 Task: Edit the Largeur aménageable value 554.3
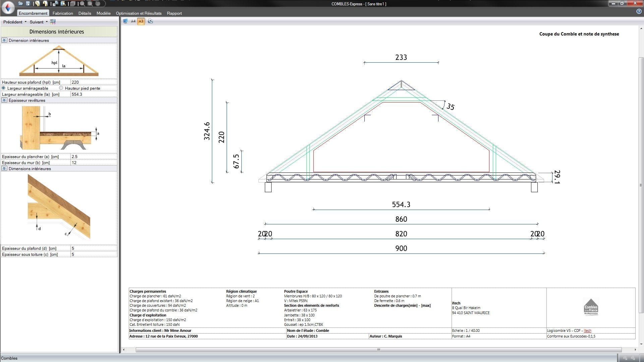94,94
